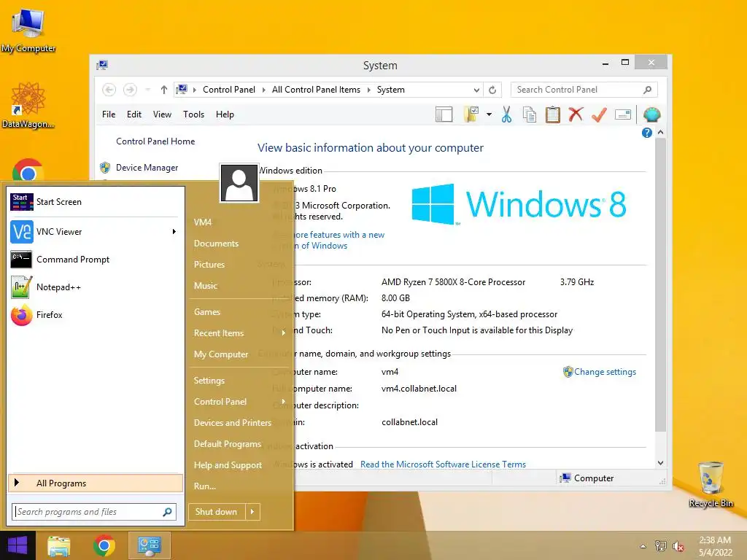Open Device Manager link

147,168
